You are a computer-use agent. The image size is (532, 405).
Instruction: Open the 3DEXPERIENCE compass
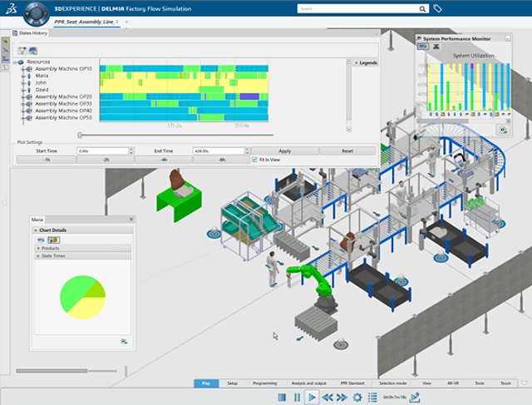tap(36, 13)
